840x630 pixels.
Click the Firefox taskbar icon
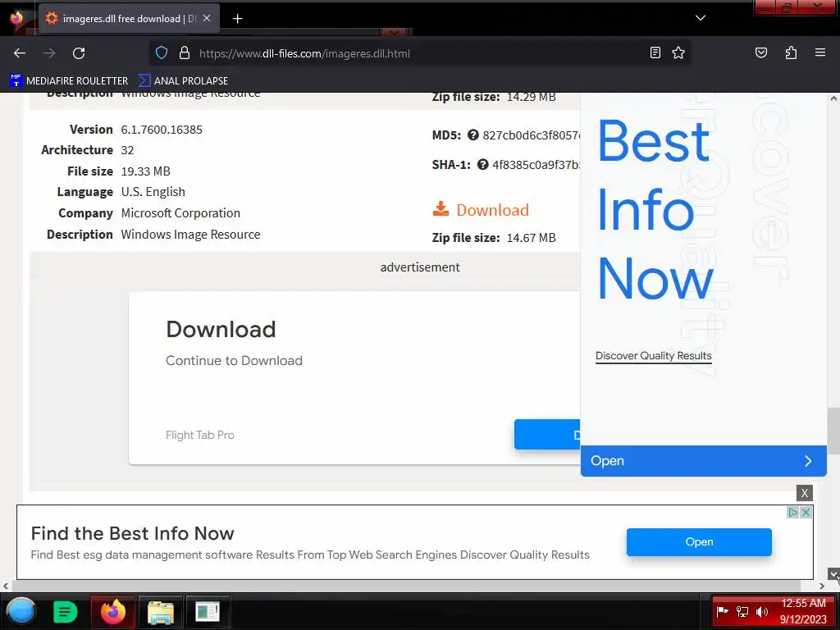[113, 611]
